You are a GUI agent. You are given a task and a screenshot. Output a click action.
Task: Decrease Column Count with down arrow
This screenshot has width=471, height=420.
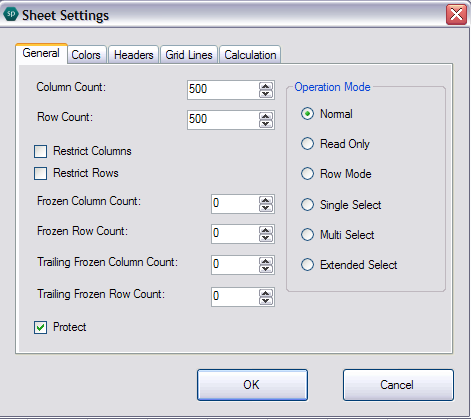266,94
